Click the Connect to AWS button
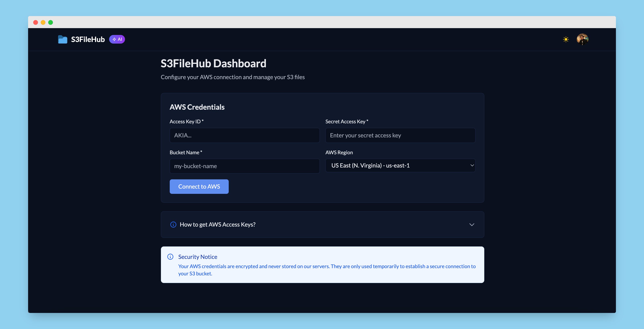Viewport: 644px width, 329px height. point(199,187)
